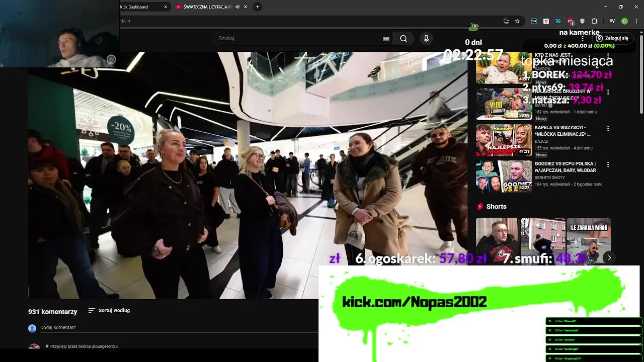Open the KAPELA VS WSZYSCY video title
The width and height of the screenshot is (644, 362).
(562, 131)
